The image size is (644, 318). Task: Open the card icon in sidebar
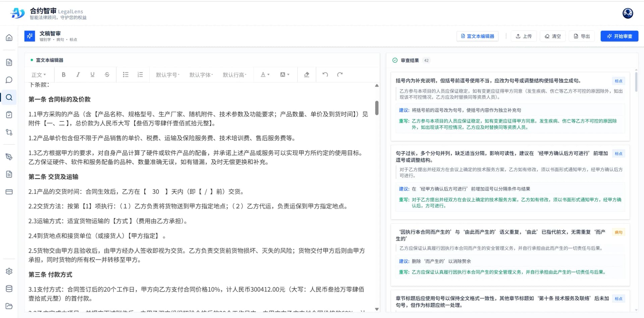tap(9, 192)
